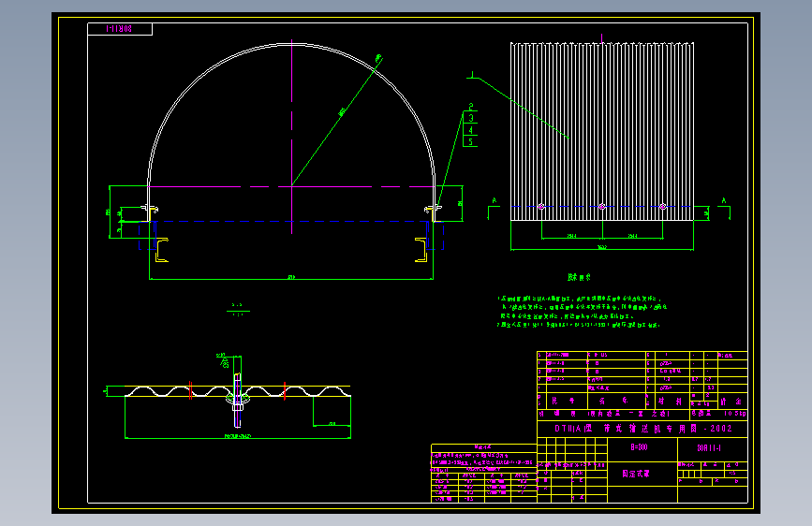Select overall length dimension below side view

602,247
